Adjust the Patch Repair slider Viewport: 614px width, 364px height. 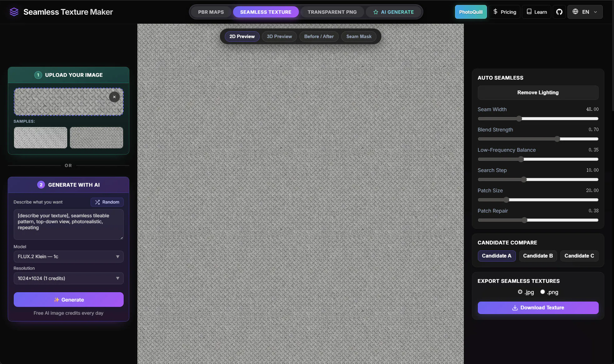click(538, 220)
